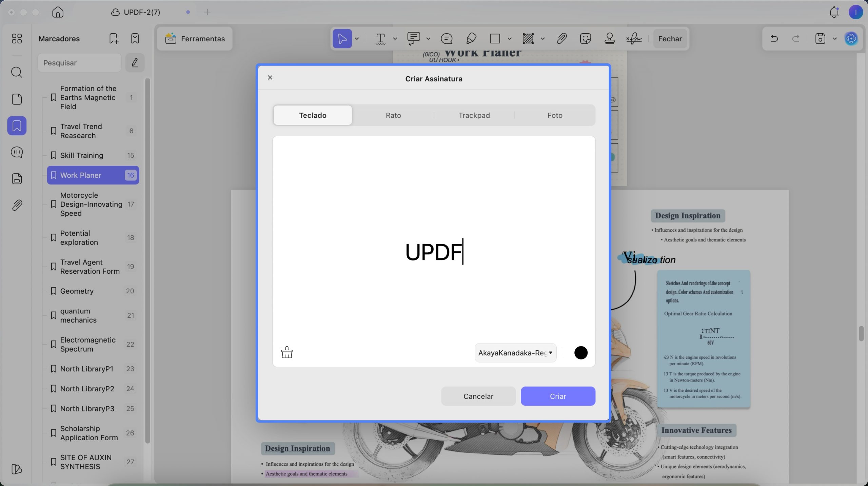Click the Fechar button in toolbar

click(670, 39)
